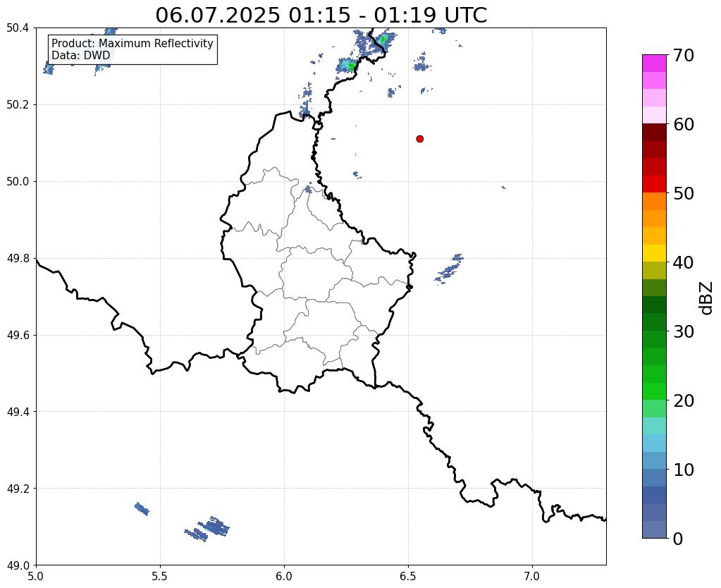This screenshot has height=588, width=721.
Task: Click latitude axis label 50.0
Action: click(18, 181)
